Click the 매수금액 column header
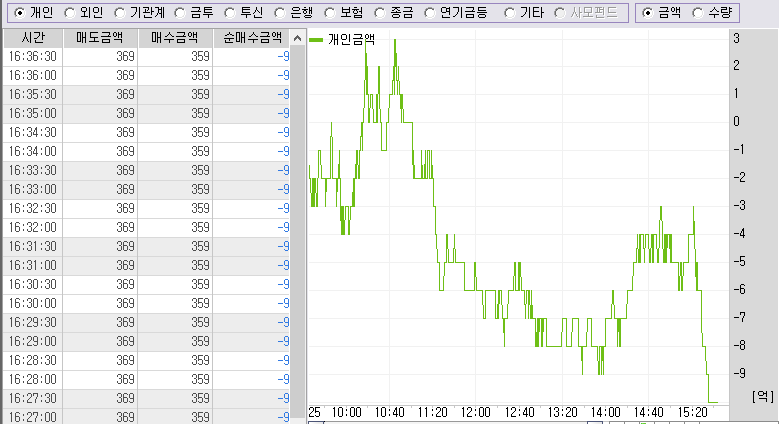779x424 pixels. pyautogui.click(x=175, y=38)
